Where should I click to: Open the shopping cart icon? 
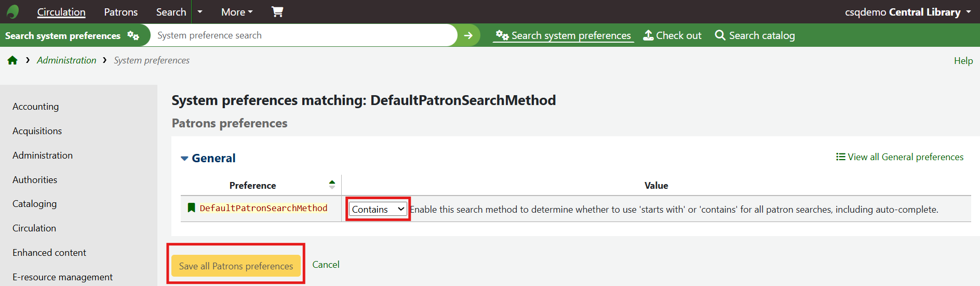(277, 11)
